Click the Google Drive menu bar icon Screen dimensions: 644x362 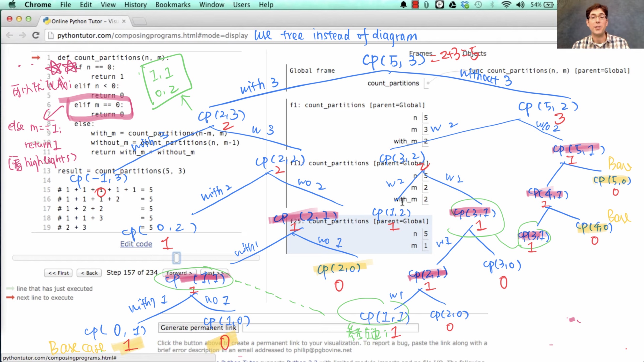tap(452, 5)
